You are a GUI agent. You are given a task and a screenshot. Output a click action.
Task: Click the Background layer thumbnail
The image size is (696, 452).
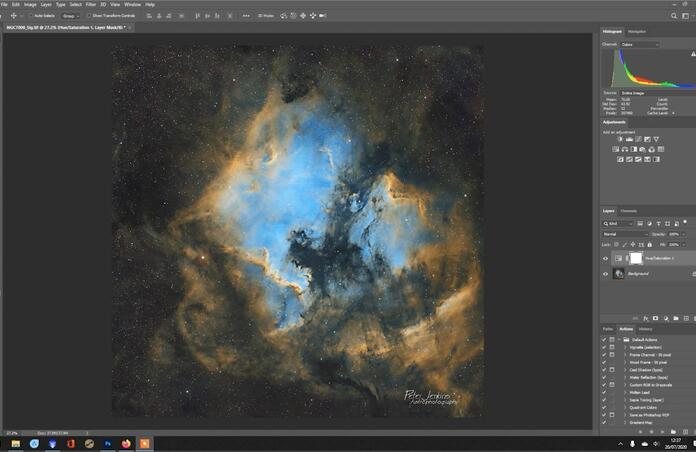pyautogui.click(x=618, y=274)
